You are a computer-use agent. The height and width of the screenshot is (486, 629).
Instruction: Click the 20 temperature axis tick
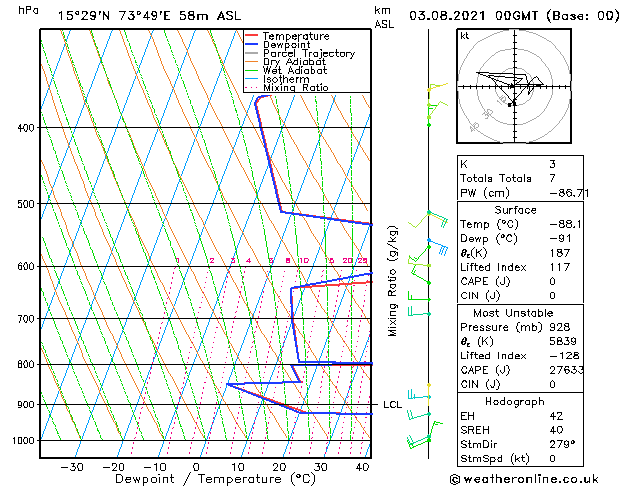point(280,467)
